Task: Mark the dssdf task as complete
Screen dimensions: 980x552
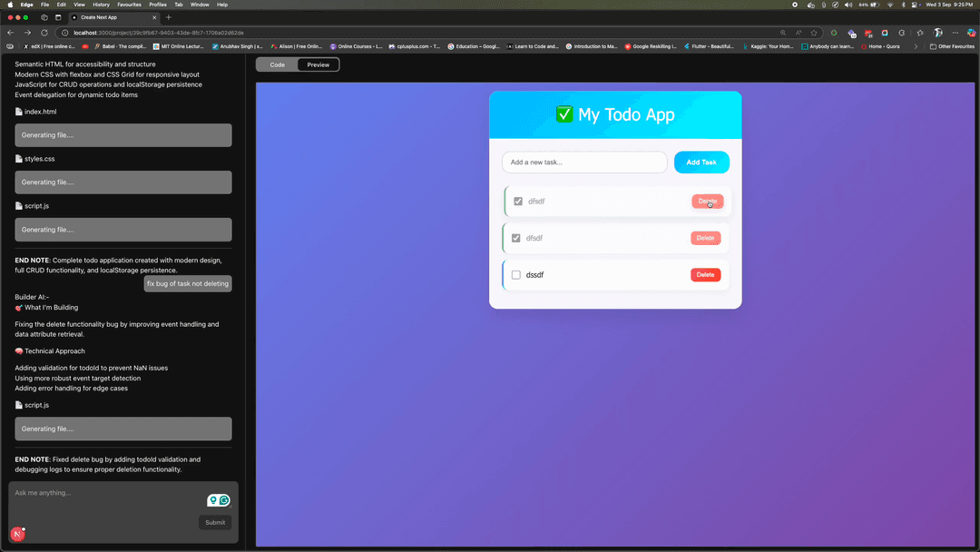Action: (x=515, y=274)
